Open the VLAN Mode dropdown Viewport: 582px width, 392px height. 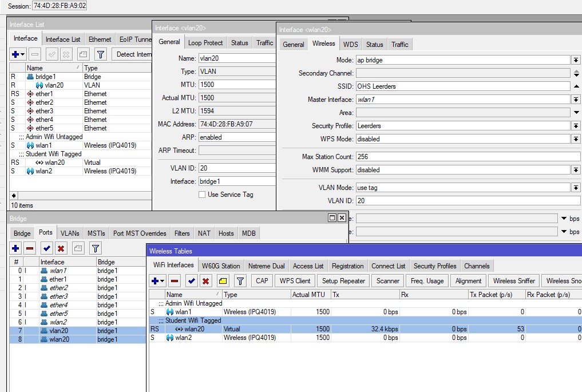pyautogui.click(x=576, y=188)
